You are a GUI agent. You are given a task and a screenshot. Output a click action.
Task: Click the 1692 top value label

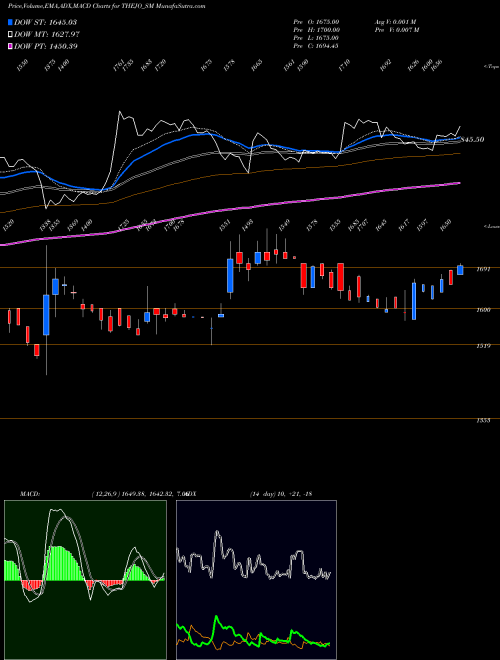(386, 65)
